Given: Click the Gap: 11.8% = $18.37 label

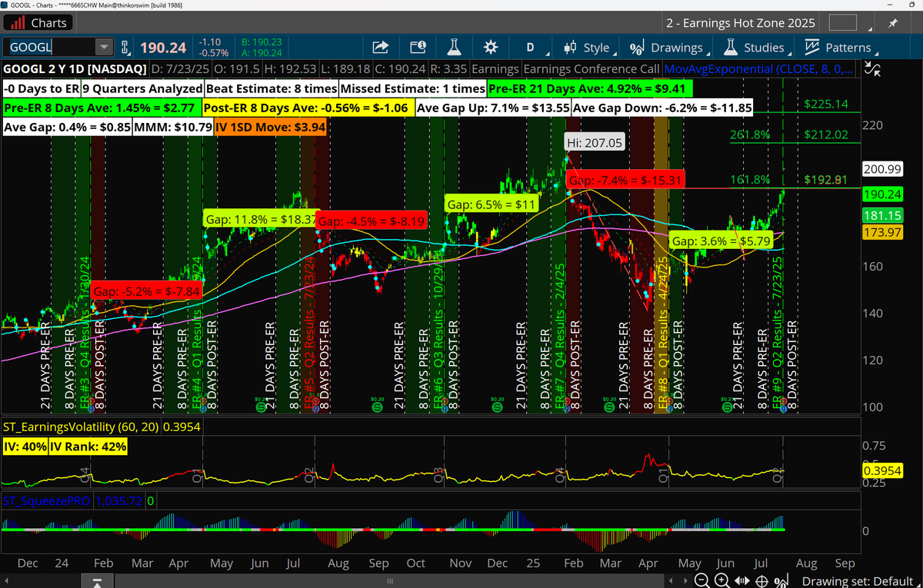Looking at the screenshot, I should click(x=261, y=219).
